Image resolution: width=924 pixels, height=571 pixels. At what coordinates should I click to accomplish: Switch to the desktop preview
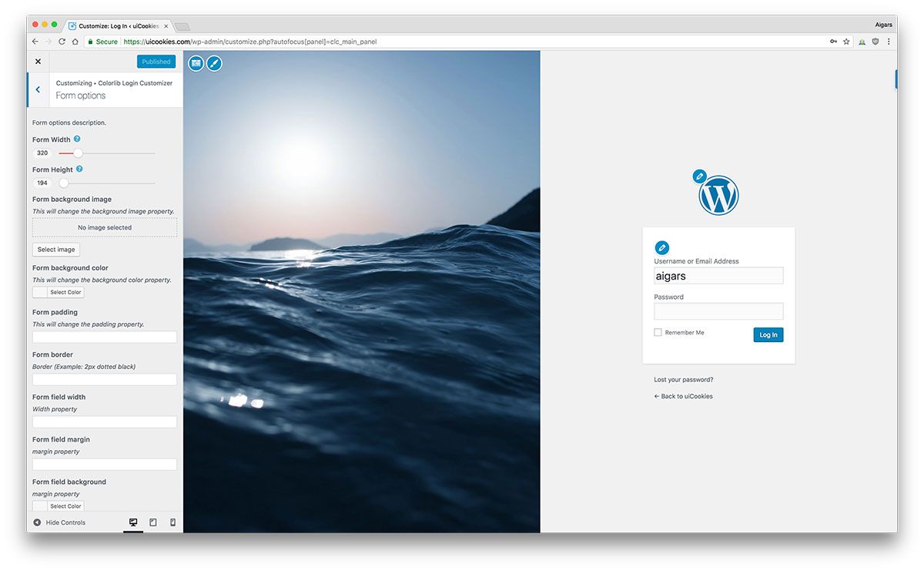pos(133,522)
